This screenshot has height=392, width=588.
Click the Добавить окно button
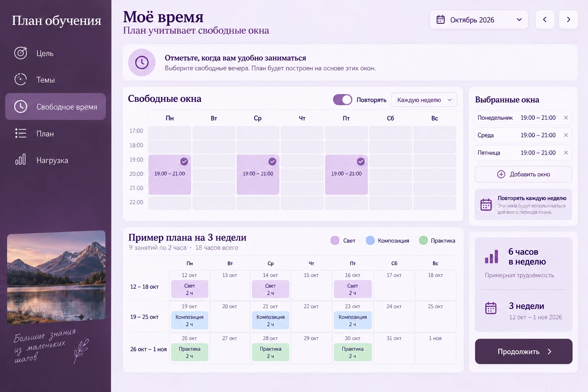tap(524, 174)
